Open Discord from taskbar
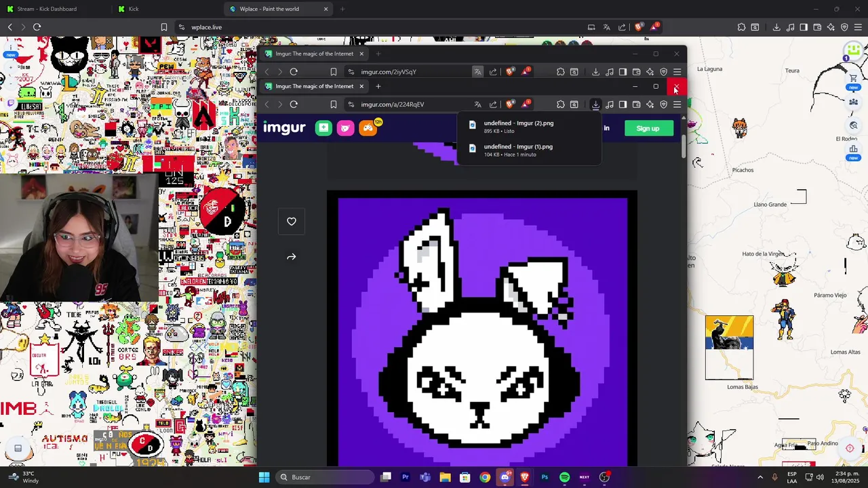 (505, 477)
